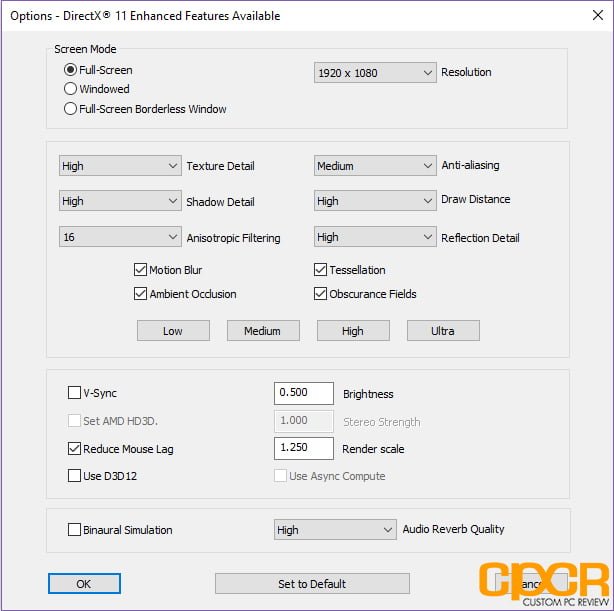Disable the Motion Blur checkbox
Image resolution: width=614 pixels, height=611 pixels.
(x=140, y=270)
